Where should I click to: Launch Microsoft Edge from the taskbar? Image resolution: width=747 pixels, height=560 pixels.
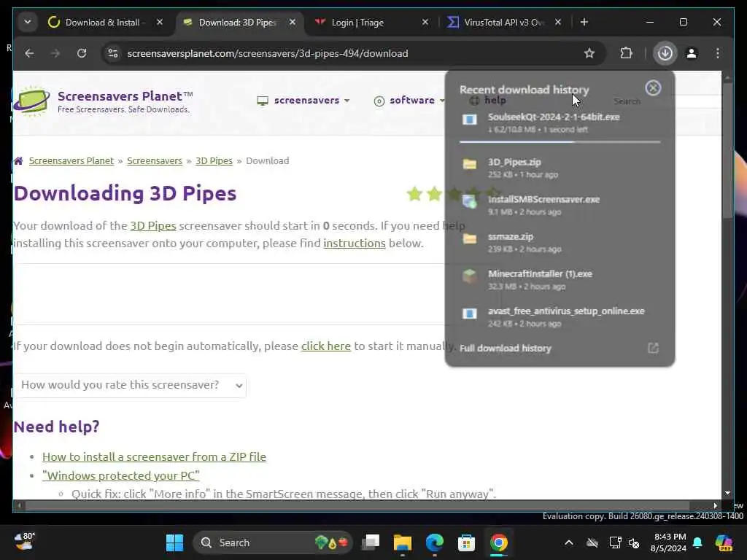click(x=435, y=542)
